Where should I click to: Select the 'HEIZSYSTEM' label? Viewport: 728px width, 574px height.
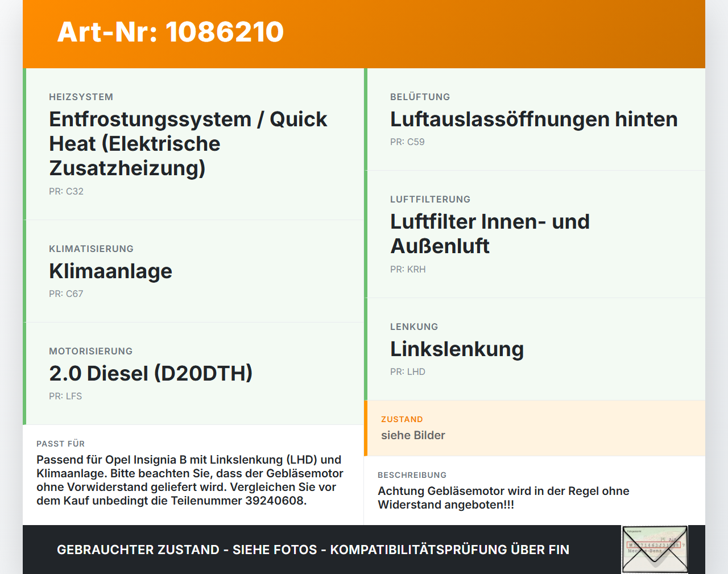(x=81, y=97)
